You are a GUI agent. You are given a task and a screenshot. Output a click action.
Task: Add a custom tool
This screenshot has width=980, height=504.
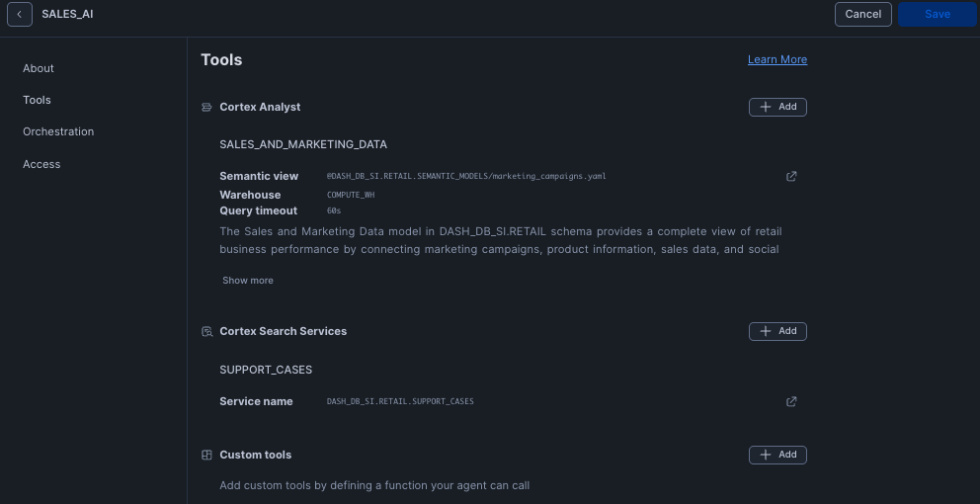(x=777, y=455)
